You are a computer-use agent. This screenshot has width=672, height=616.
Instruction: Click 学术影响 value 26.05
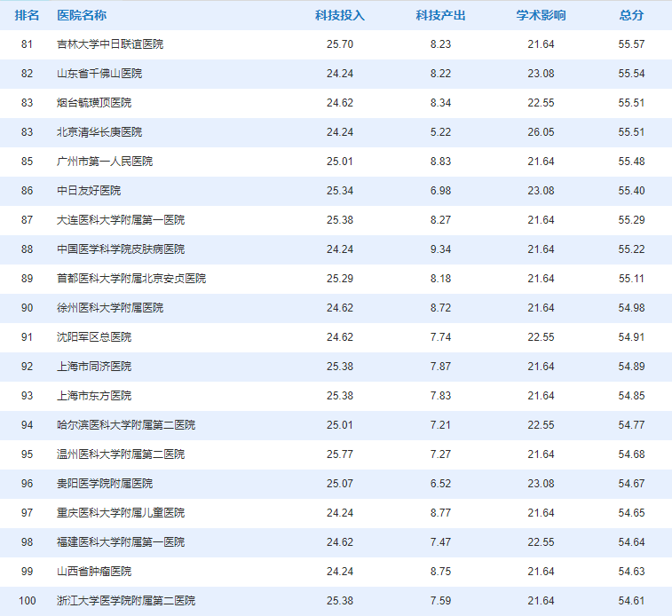[x=541, y=132]
